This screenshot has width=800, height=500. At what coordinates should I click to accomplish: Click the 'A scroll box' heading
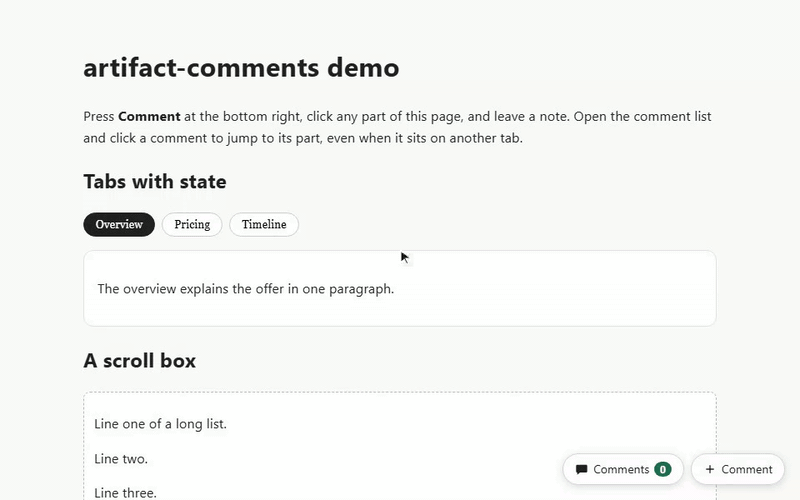coord(139,361)
